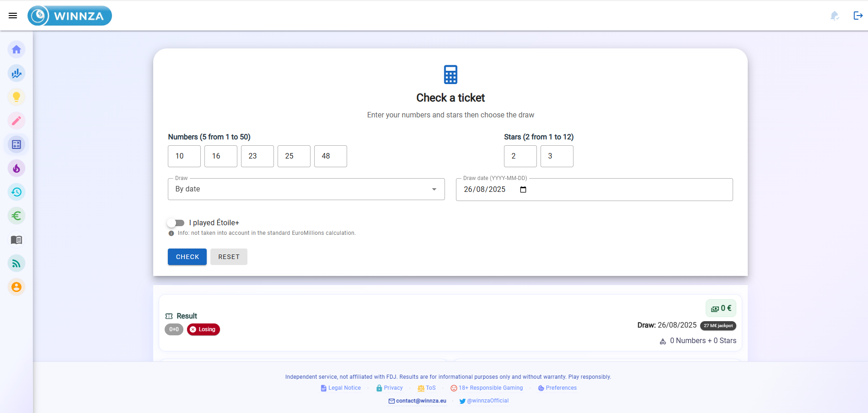
Task: Open the statistics chart sidebar icon
Action: coord(16,73)
